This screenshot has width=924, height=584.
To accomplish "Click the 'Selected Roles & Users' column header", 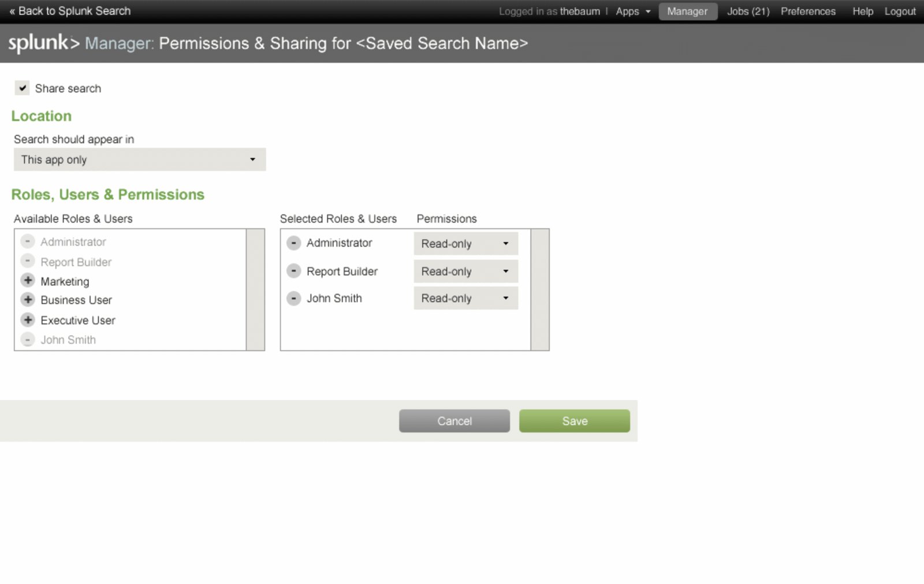I will (338, 219).
